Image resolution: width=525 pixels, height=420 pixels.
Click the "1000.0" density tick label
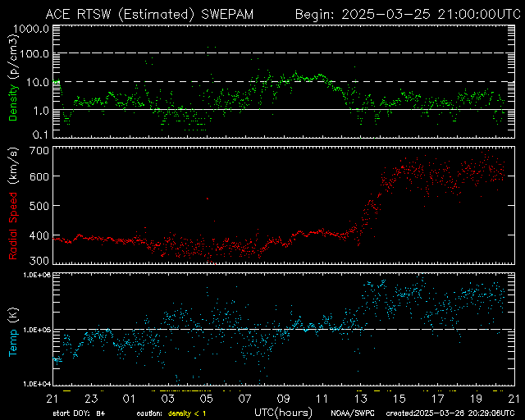tap(31, 29)
